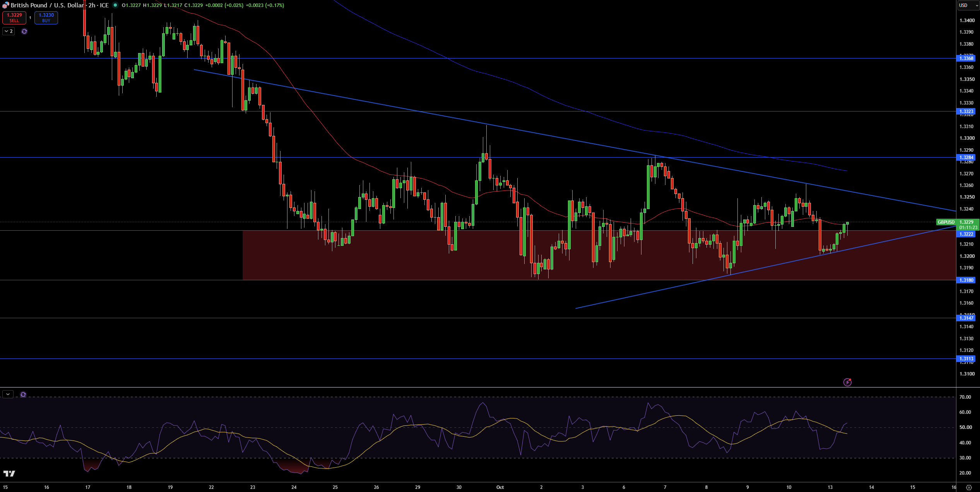Image resolution: width=980 pixels, height=492 pixels.
Task: Click the Oct label on time axis
Action: 500,487
